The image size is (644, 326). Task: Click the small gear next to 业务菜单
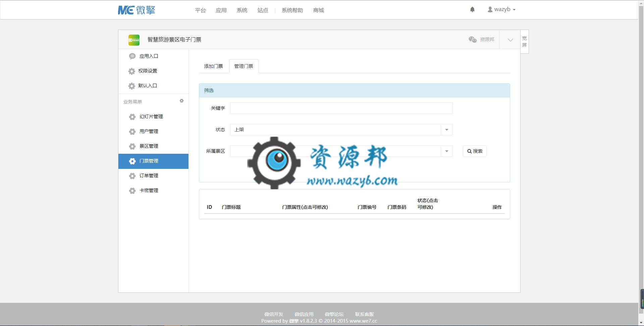[x=181, y=101]
